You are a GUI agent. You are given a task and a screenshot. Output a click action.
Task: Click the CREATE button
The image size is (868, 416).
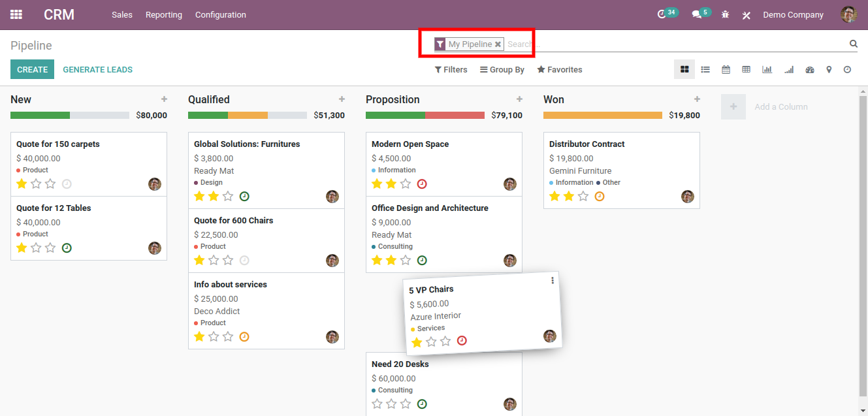(32, 69)
